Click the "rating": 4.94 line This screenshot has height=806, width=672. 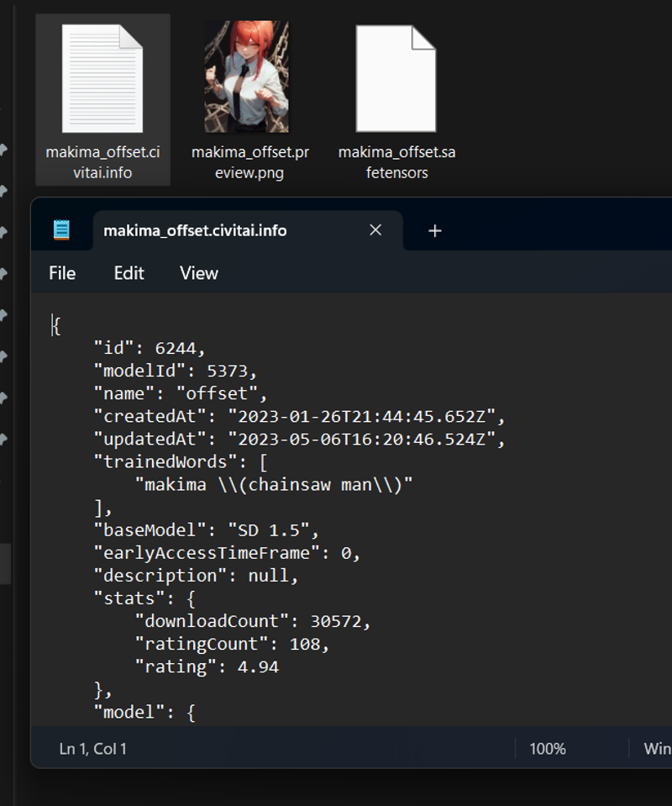tap(207, 666)
